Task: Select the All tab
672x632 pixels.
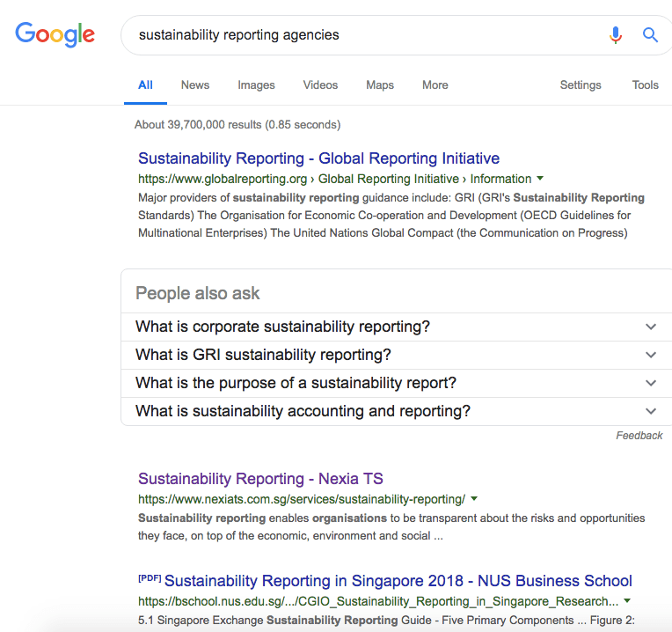Action: (145, 85)
